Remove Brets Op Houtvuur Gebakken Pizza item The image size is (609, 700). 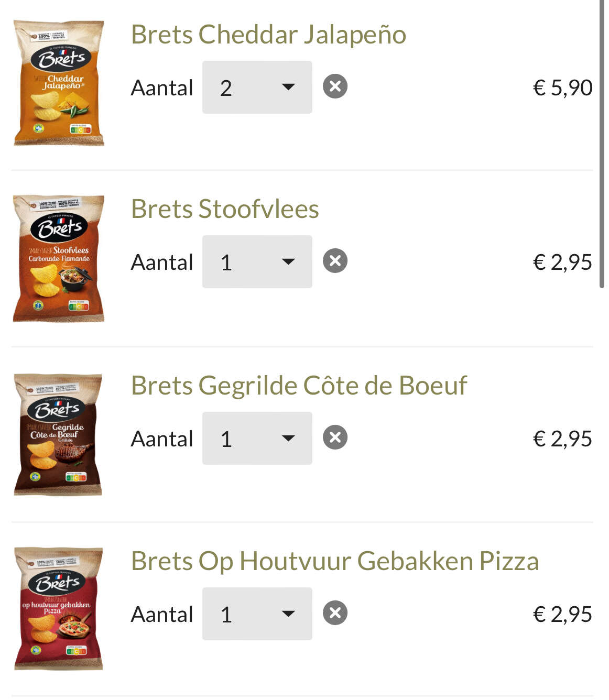(335, 613)
